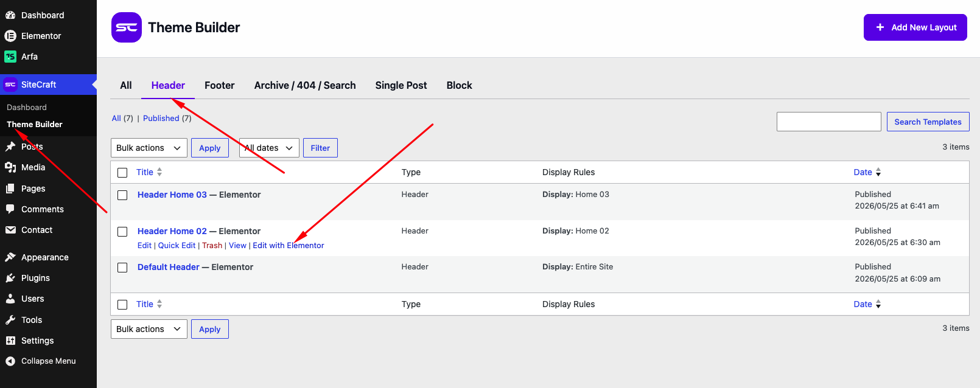Click the Filter button
Screen dimensions: 980x388
[320, 148]
